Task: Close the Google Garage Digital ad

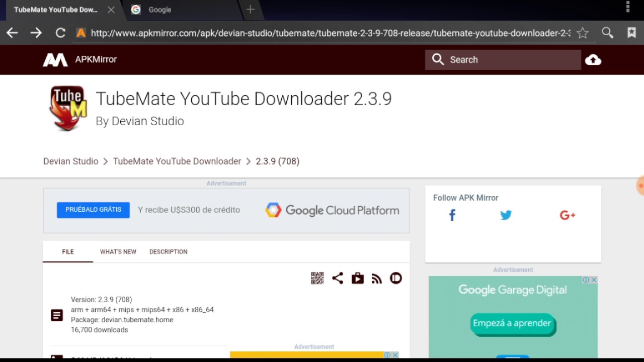Action: (x=594, y=280)
